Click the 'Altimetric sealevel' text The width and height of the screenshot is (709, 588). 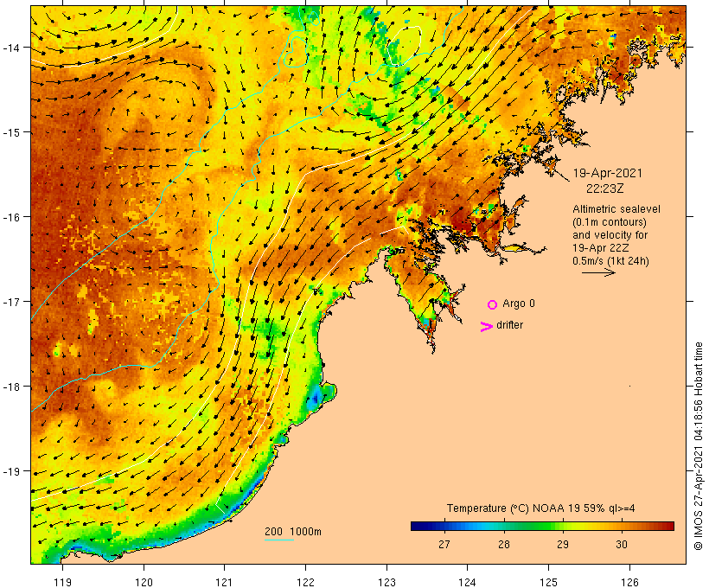(616, 209)
